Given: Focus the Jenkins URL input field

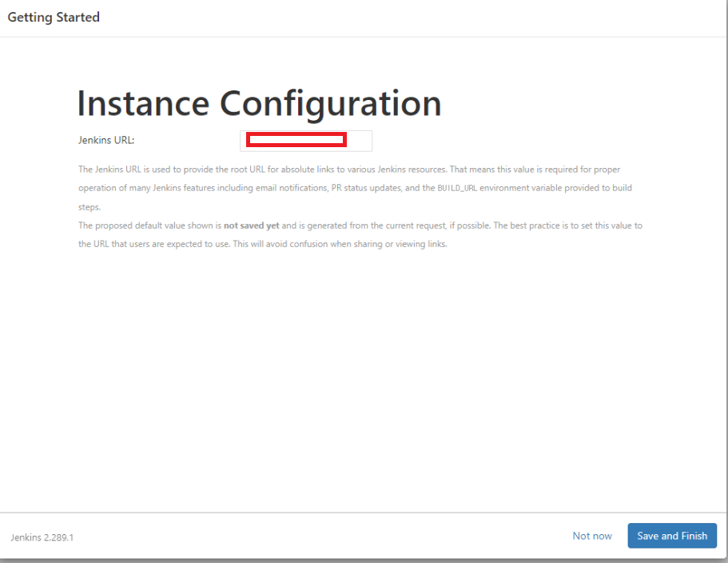Looking at the screenshot, I should pos(306,141).
